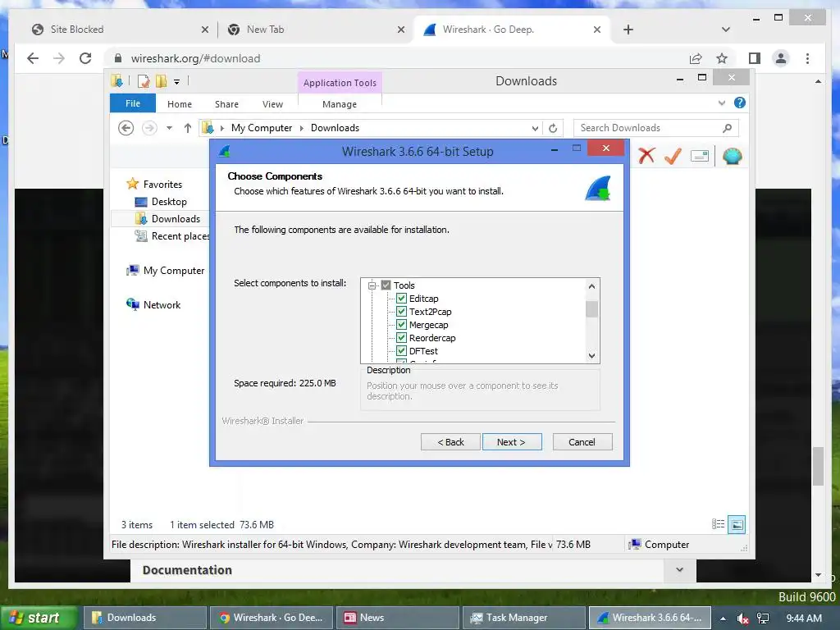Screen dimensions: 840x630
Task: Expand the Explorer ribbon chevron
Action: coord(722,103)
